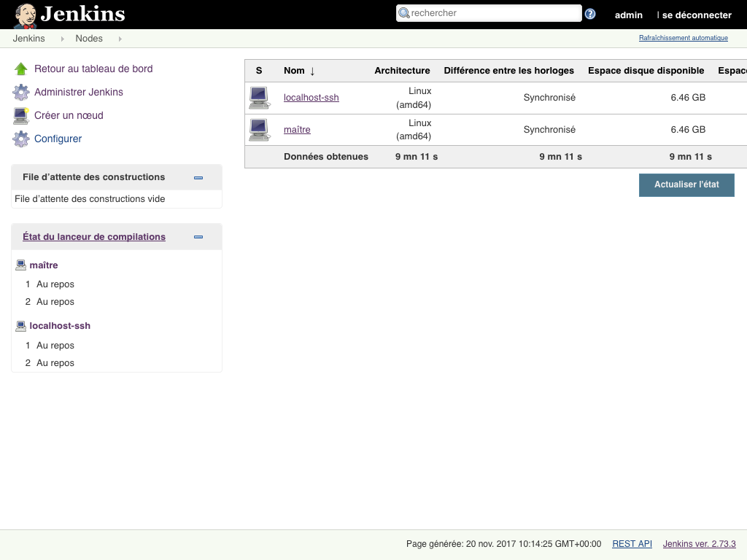Open the localhost-ssh node link in table
Screen dimensions: 747x560
pyautogui.click(x=311, y=98)
